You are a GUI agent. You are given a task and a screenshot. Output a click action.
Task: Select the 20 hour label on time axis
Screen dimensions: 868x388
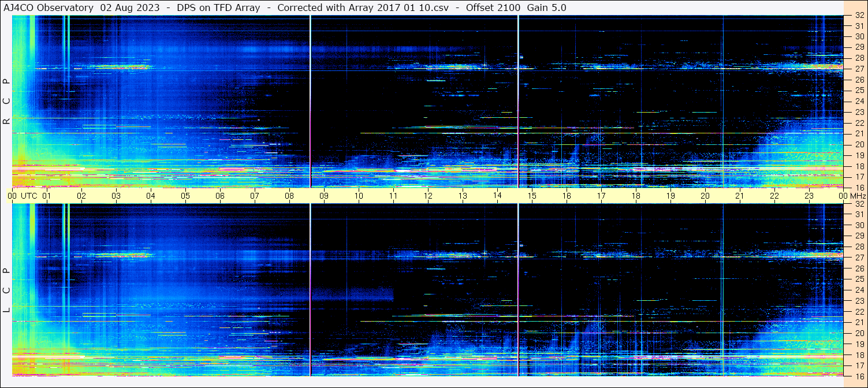click(x=705, y=196)
